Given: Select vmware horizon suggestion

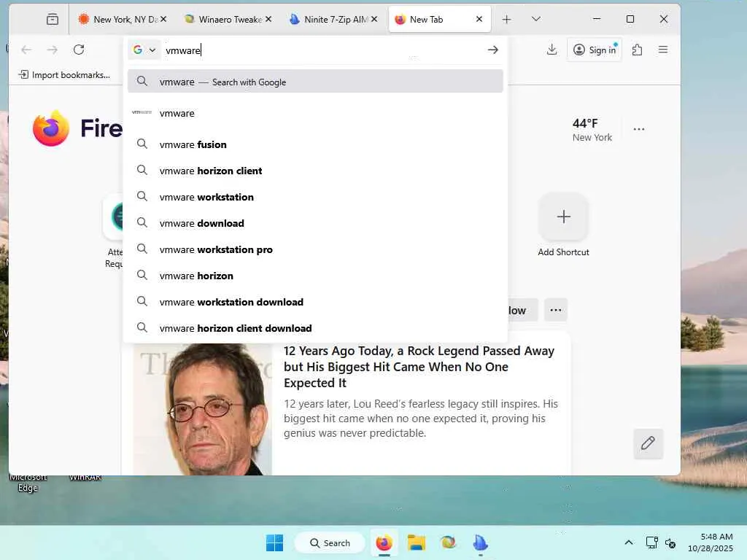Looking at the screenshot, I should [315, 275].
